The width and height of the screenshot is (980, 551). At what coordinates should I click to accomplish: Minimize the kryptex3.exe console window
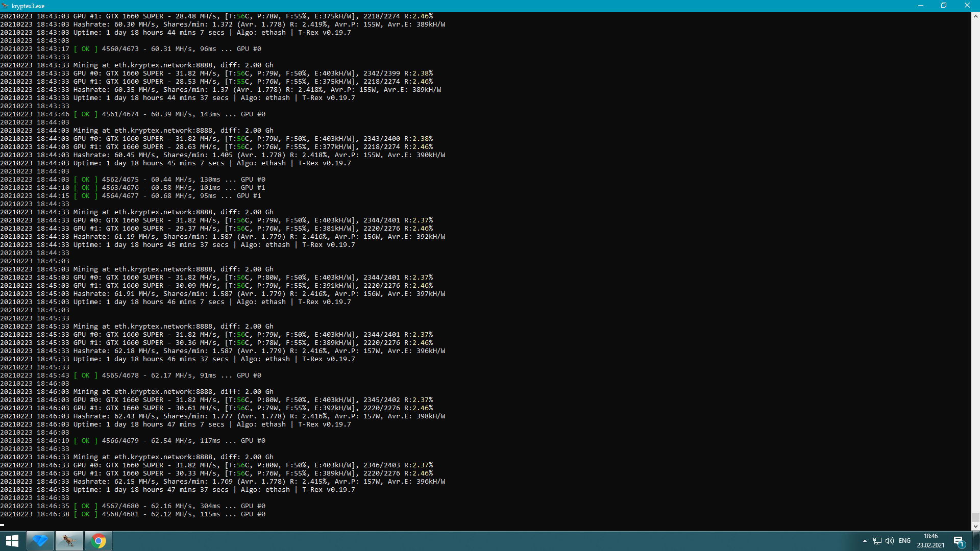[921, 6]
